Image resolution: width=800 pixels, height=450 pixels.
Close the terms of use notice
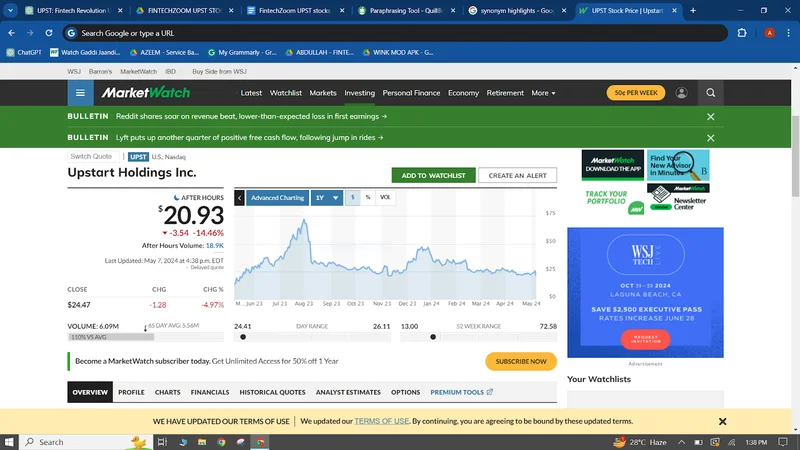(722, 421)
